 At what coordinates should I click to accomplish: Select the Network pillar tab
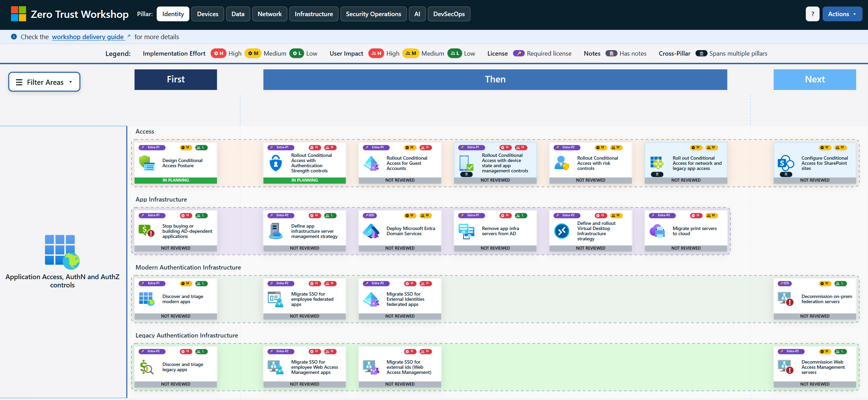point(270,14)
